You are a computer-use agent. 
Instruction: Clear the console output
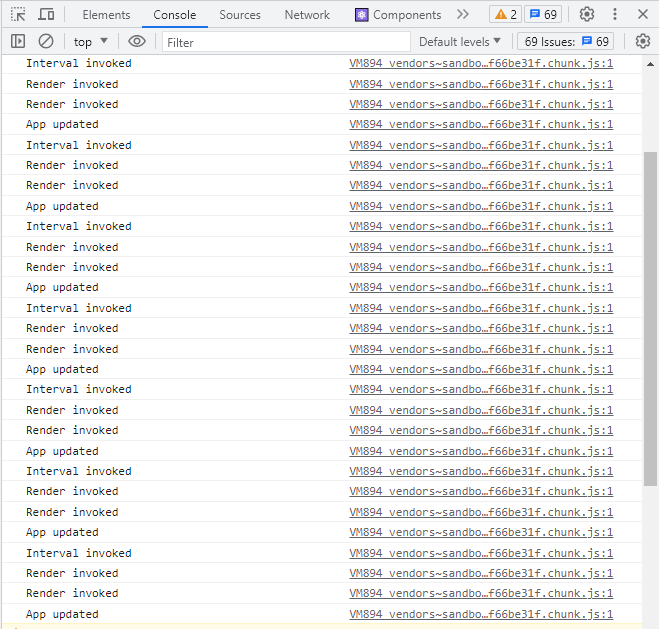coord(46,41)
